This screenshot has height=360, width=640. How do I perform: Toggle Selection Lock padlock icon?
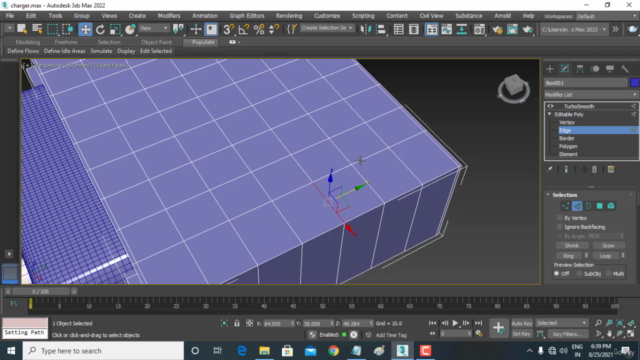(x=237, y=323)
